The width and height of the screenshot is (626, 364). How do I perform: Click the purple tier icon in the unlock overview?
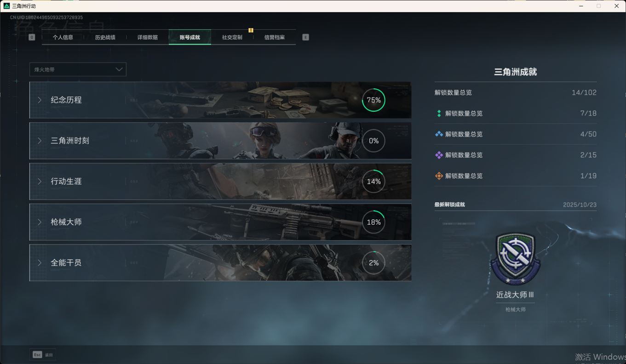pos(439,155)
